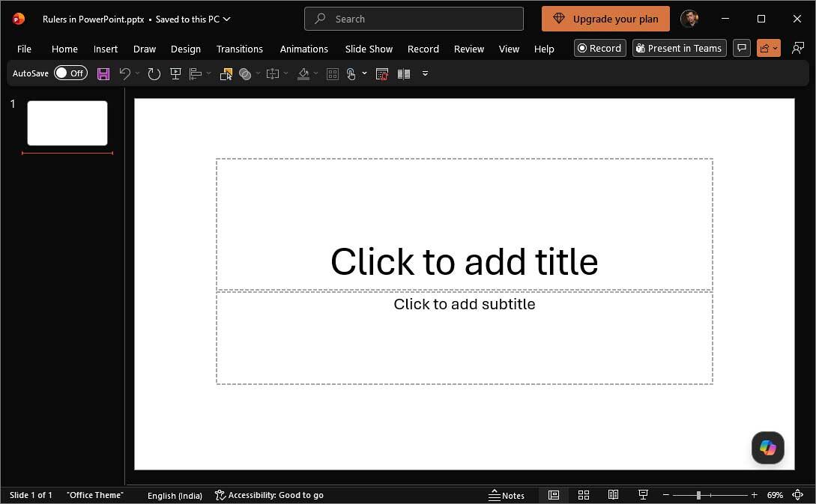Open Customize Quick Access Toolbar dropdown
The image size is (816, 504).
coord(425,73)
